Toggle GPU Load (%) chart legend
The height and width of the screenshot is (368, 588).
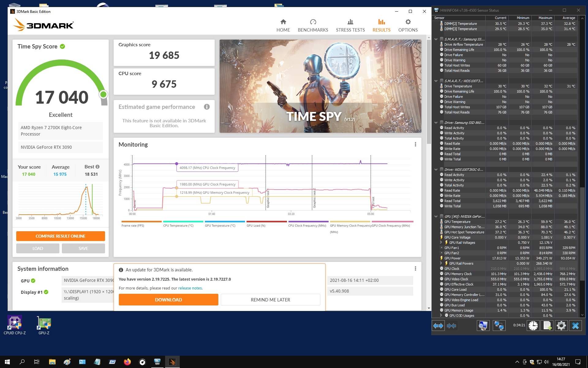(x=256, y=225)
